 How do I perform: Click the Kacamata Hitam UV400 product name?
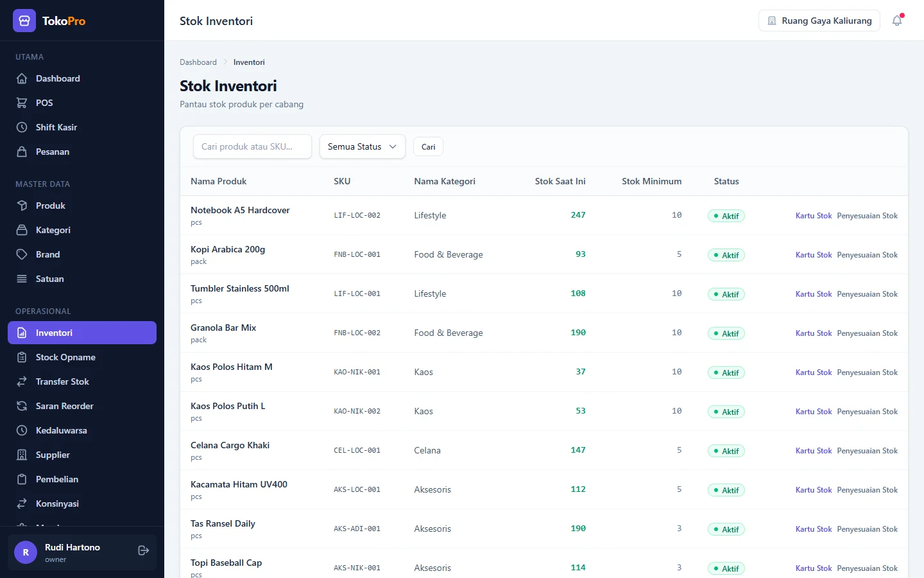pos(239,484)
